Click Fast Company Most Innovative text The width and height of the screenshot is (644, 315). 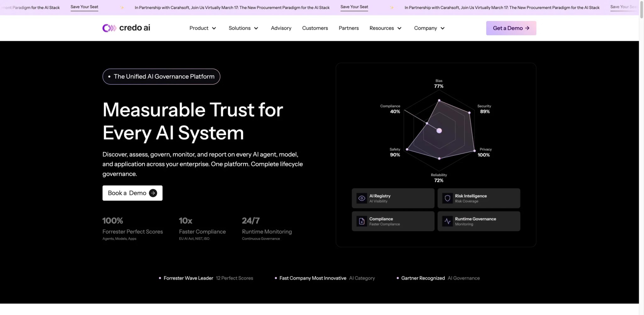point(313,278)
